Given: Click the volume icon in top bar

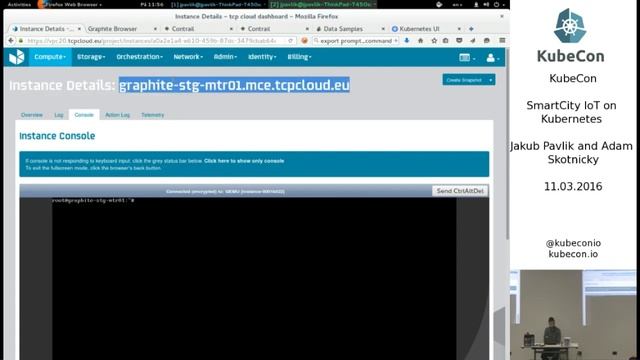Looking at the screenshot, I should click(486, 4).
